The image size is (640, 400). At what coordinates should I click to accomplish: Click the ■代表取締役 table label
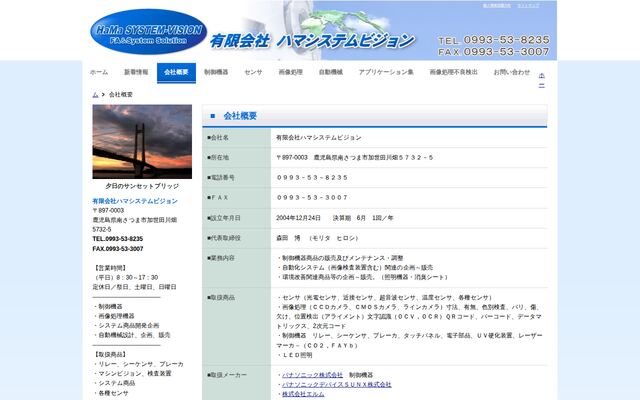pos(224,238)
